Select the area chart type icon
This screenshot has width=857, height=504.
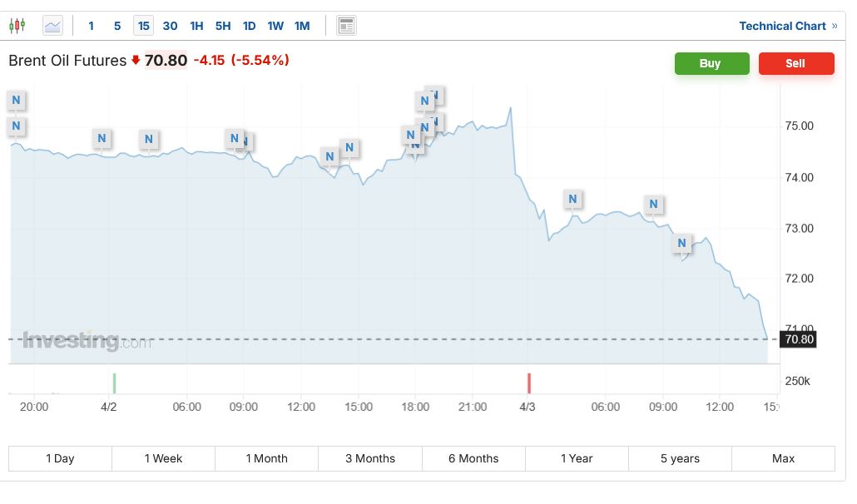(52, 26)
